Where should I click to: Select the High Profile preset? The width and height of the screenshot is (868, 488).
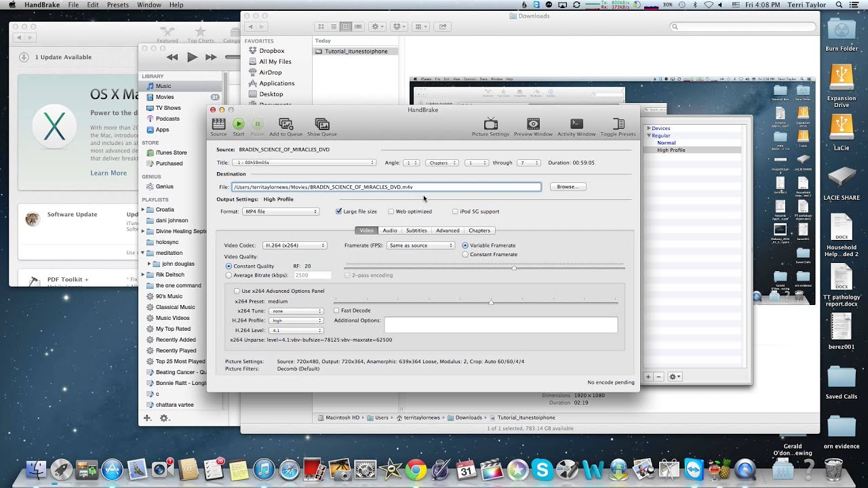coord(671,150)
